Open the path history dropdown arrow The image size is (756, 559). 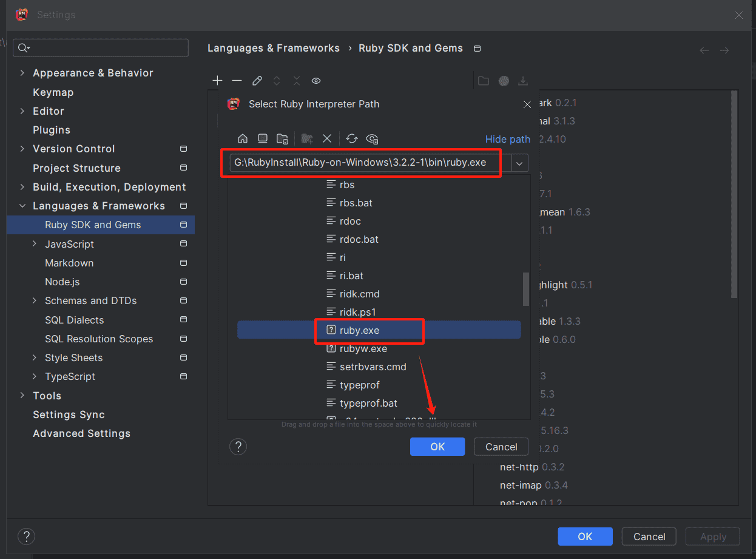[519, 163]
